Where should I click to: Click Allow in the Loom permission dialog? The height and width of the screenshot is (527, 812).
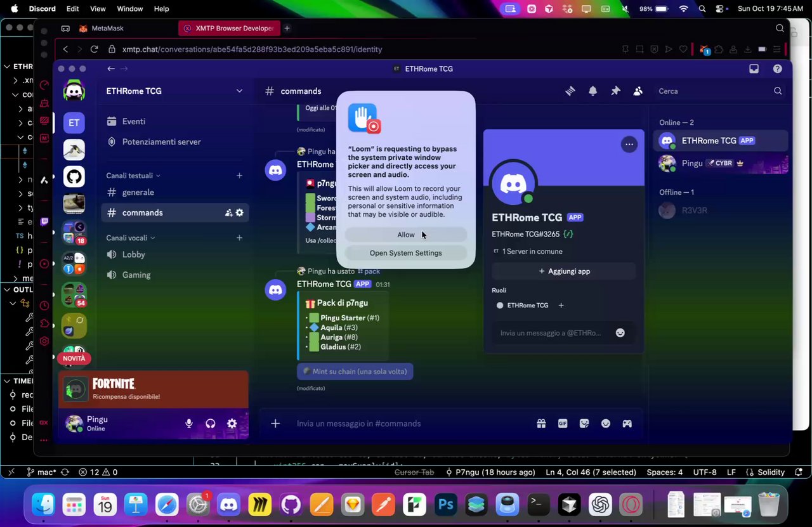pyautogui.click(x=406, y=235)
